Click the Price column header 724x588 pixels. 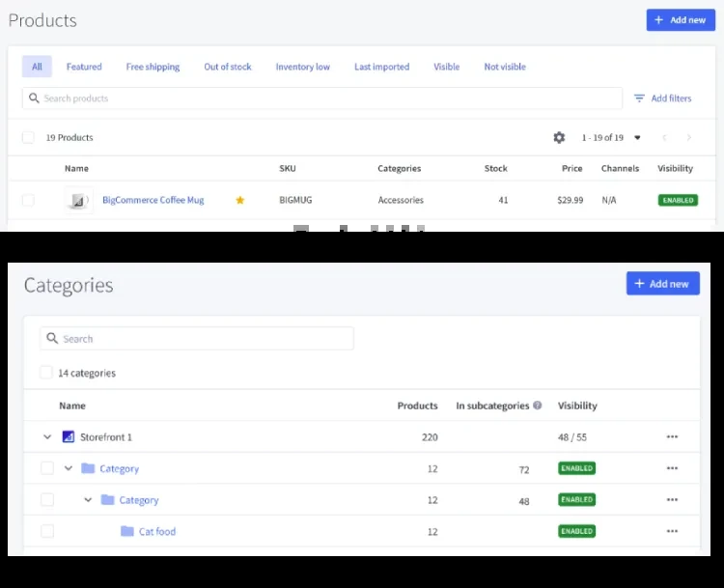click(x=572, y=168)
